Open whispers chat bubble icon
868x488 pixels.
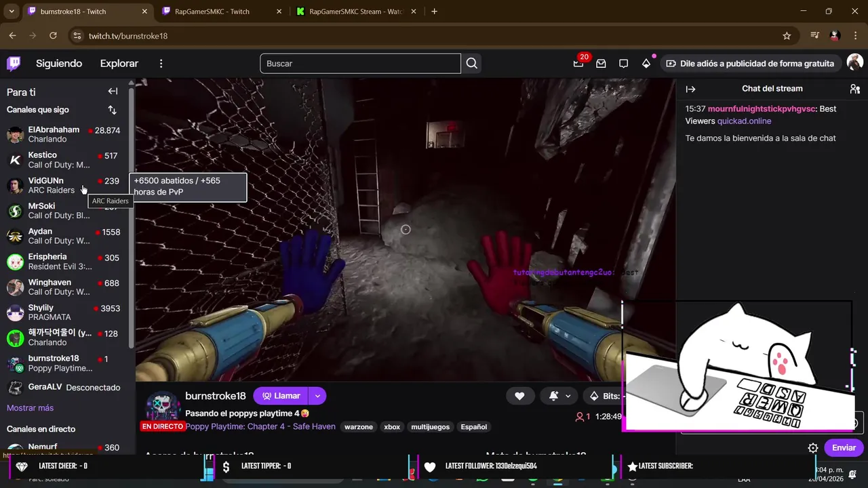click(623, 64)
